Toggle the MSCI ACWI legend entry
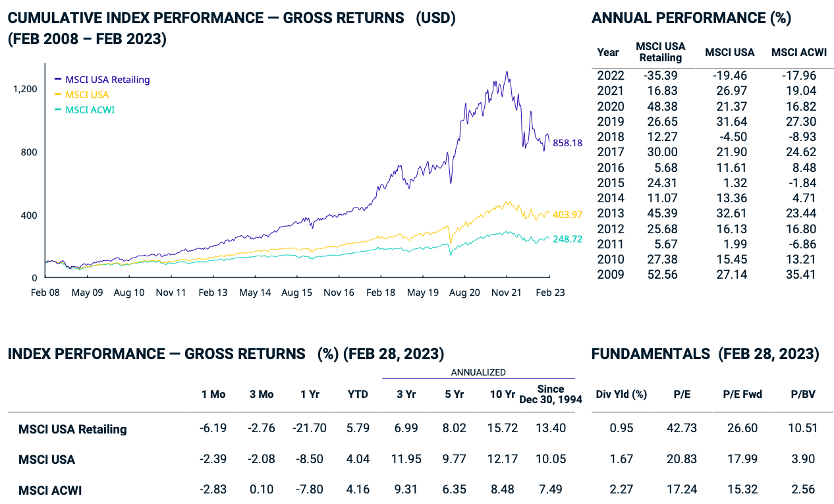This screenshot has height=504, width=834. click(x=90, y=110)
